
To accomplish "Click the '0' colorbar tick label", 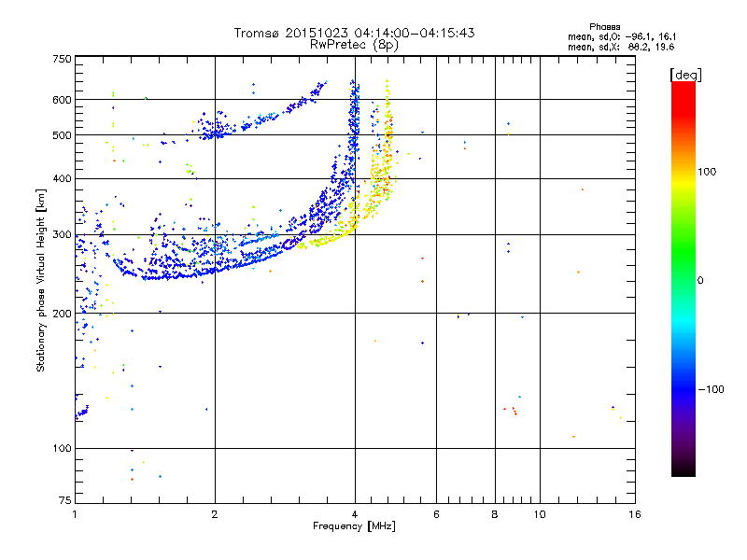I will (x=700, y=281).
